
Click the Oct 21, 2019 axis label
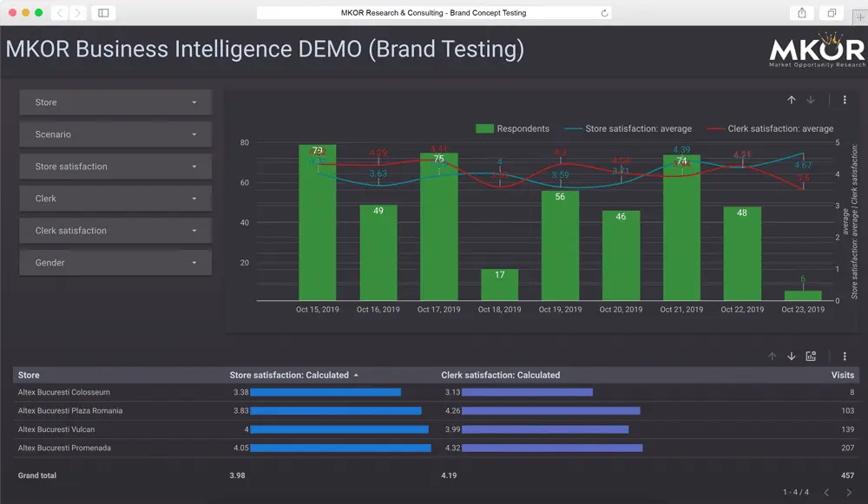(681, 310)
